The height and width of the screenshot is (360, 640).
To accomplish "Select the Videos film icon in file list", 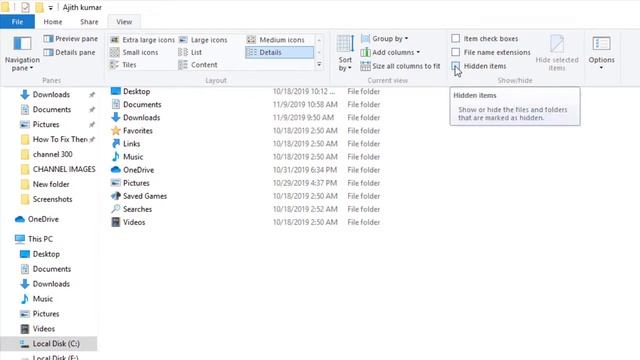I will (x=116, y=222).
